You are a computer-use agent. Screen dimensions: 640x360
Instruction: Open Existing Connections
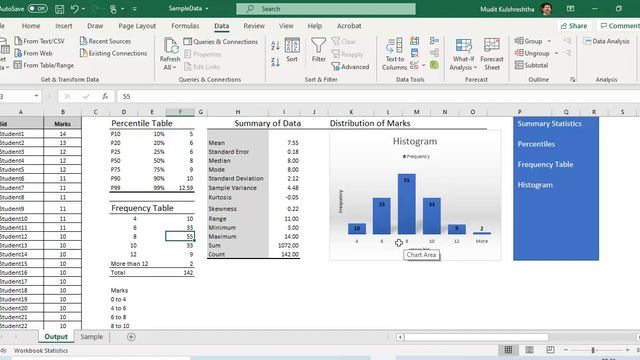pyautogui.click(x=113, y=53)
